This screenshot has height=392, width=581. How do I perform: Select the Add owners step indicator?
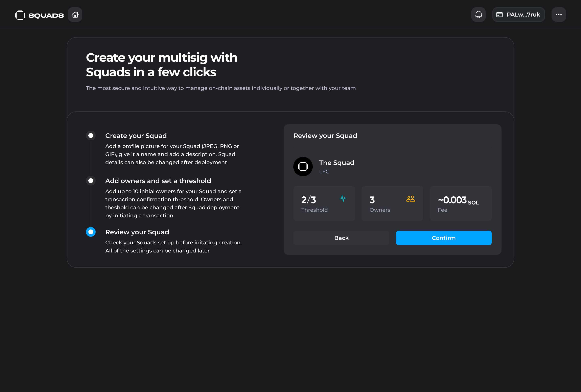[91, 181]
